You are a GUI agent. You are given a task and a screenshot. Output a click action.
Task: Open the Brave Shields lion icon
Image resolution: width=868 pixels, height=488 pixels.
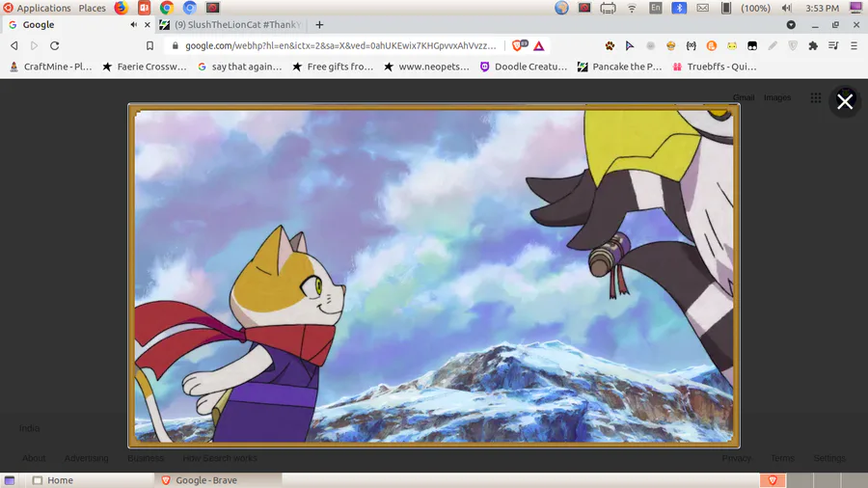pyautogui.click(x=519, y=45)
